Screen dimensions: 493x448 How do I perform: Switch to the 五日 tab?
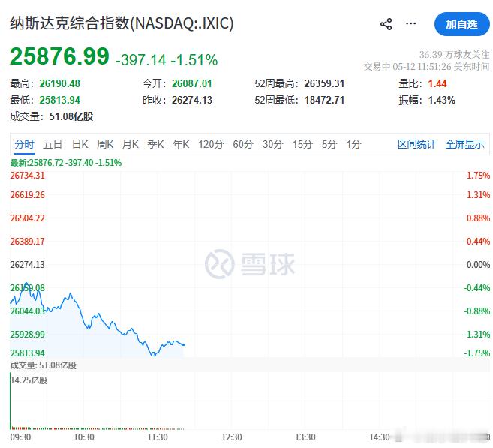(53, 144)
